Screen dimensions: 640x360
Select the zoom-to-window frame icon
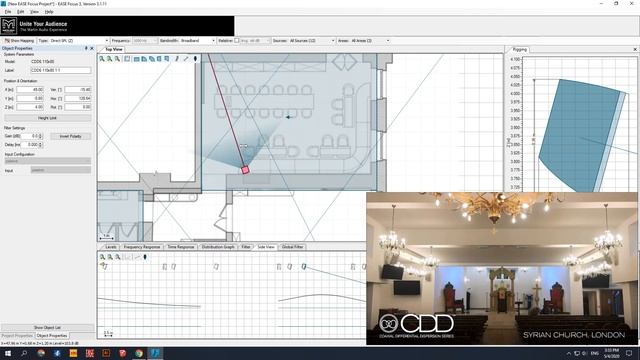pos(127,59)
